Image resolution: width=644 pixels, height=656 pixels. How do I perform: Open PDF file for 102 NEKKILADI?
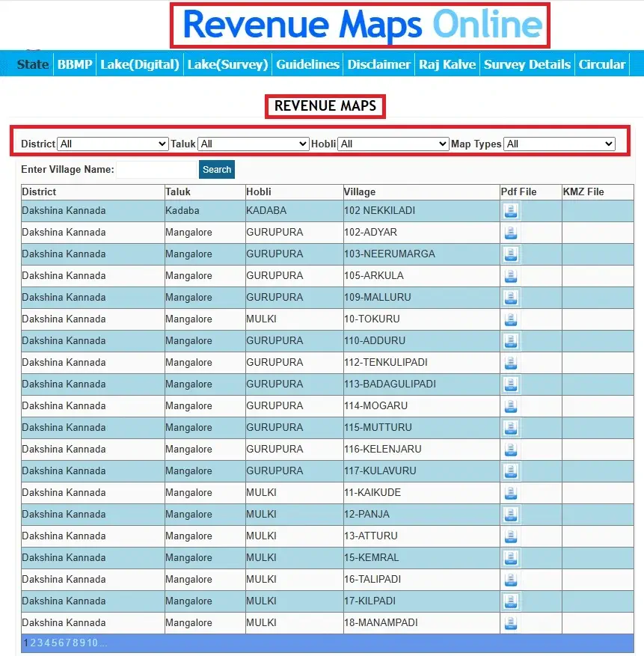click(511, 211)
